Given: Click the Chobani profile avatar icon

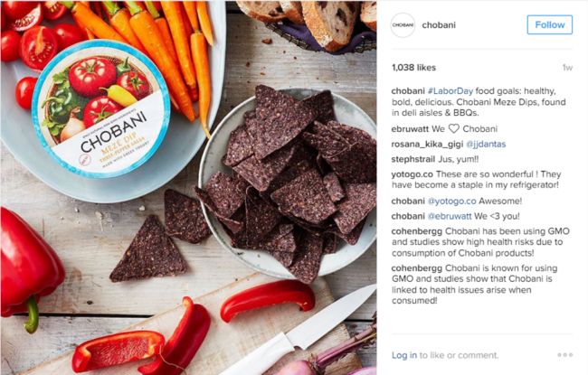Looking at the screenshot, I should 403,25.
